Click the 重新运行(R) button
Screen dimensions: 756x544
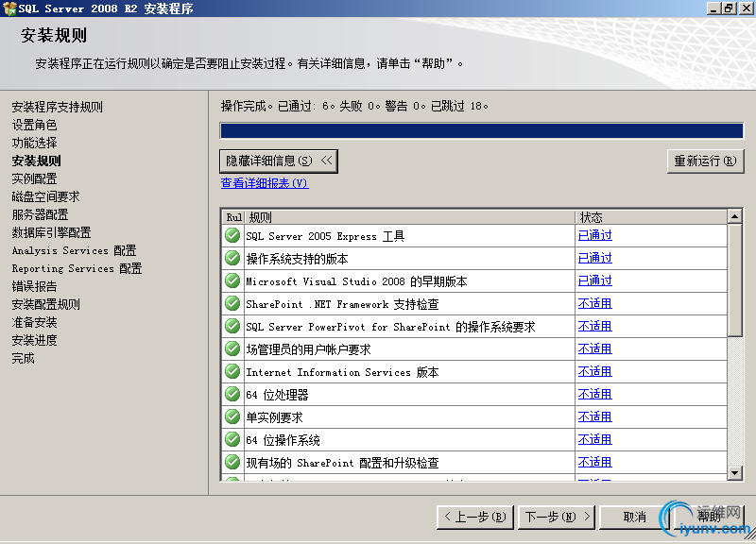(705, 161)
